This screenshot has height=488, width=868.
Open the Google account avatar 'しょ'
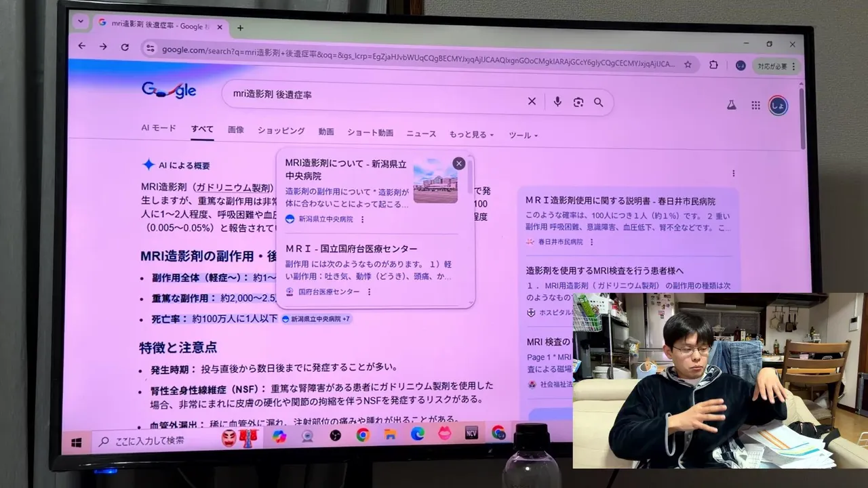[778, 106]
